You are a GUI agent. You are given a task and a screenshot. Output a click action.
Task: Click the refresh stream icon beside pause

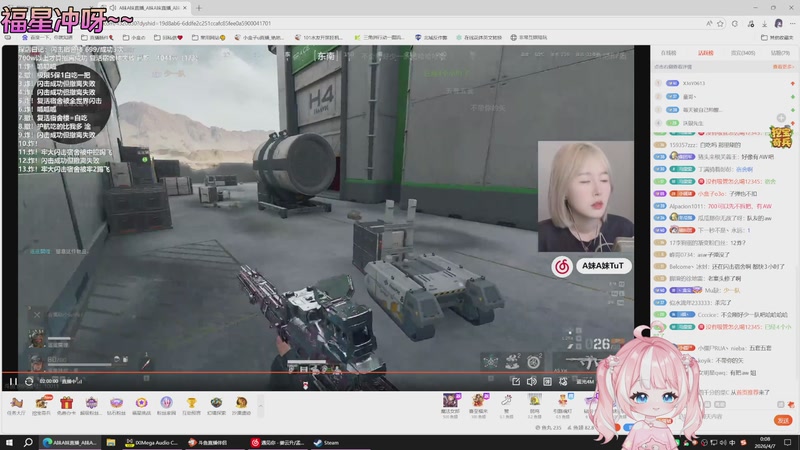29,381
